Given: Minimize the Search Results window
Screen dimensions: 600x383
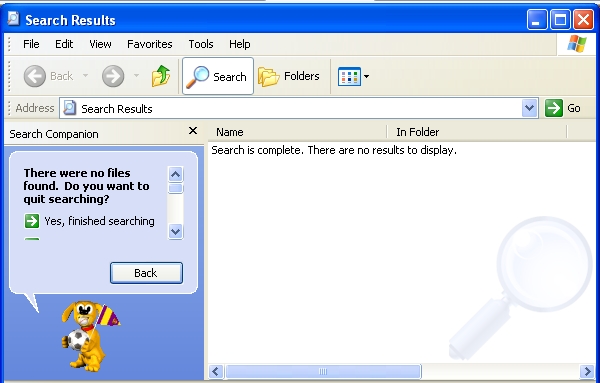Looking at the screenshot, I should [536, 19].
